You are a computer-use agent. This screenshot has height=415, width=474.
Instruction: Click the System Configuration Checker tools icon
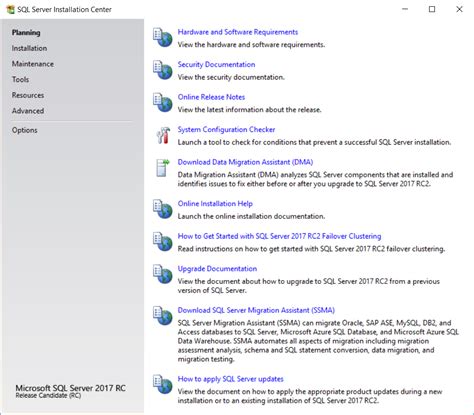click(x=163, y=135)
